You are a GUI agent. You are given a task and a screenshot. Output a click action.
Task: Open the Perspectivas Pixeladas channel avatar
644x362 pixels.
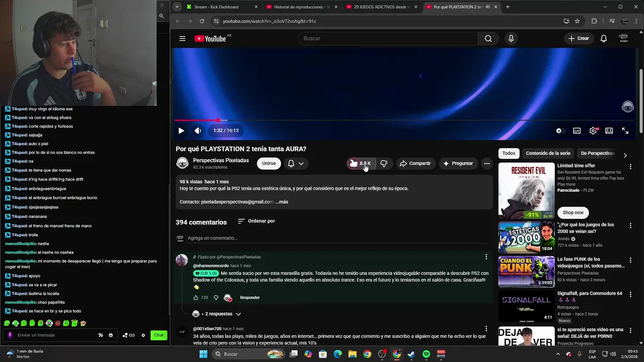pos(182,163)
